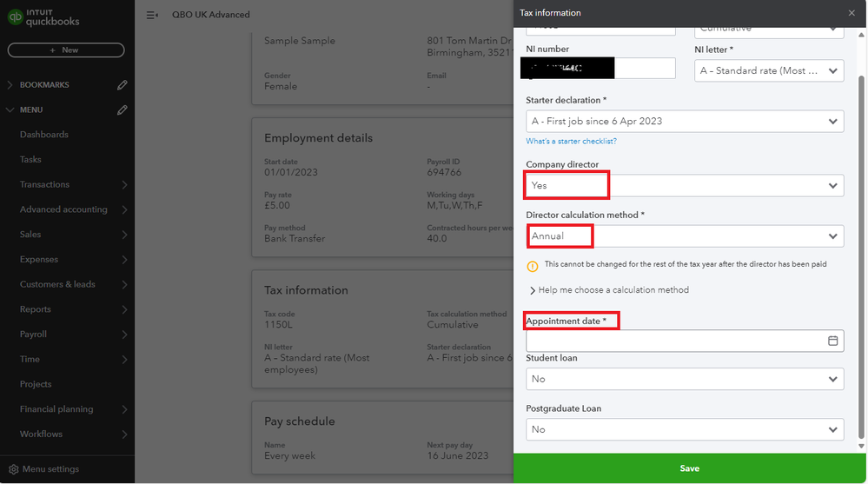The width and height of the screenshot is (868, 484).
Task: Click the Save button
Action: pyautogui.click(x=689, y=468)
